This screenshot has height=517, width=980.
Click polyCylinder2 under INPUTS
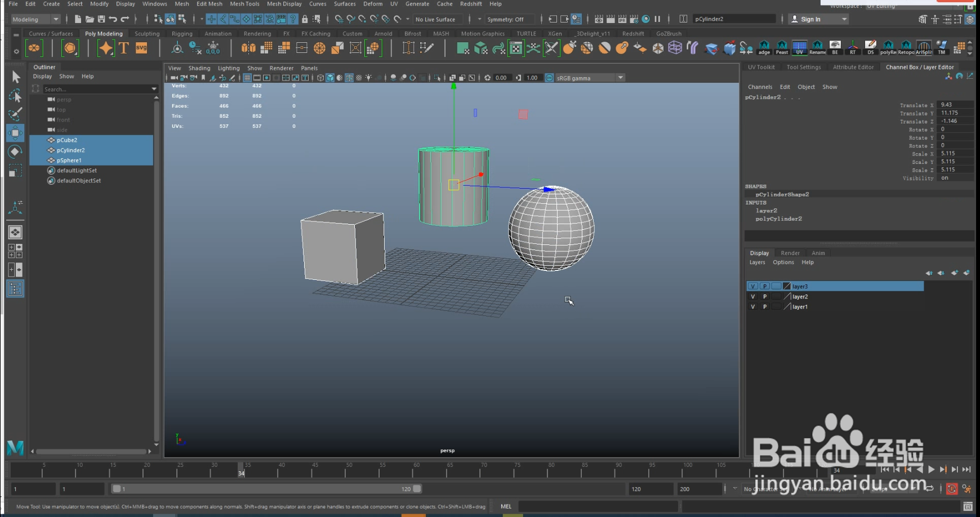point(778,219)
